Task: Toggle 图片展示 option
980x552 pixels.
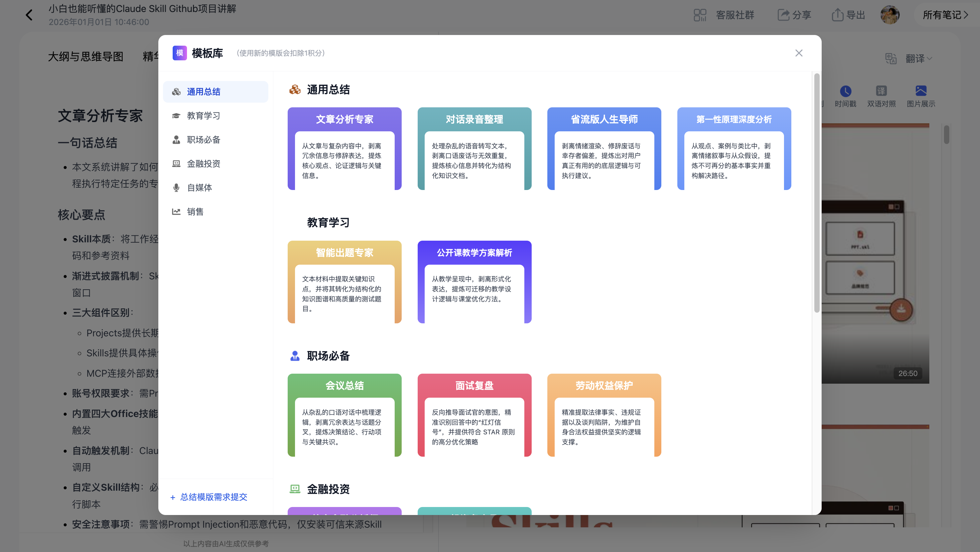Action: (921, 96)
